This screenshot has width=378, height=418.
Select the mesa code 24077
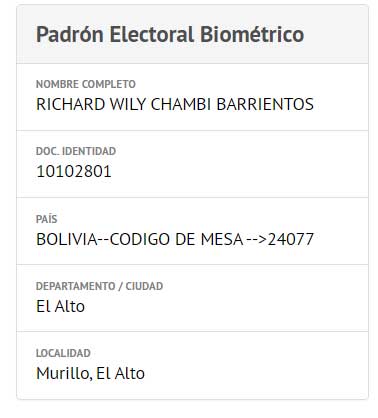tap(291, 239)
